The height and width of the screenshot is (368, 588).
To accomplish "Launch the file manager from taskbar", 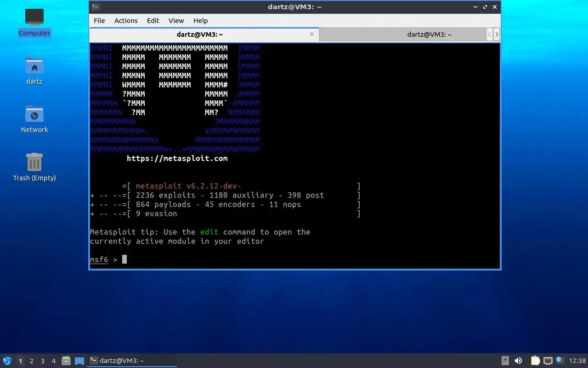I will click(66, 361).
